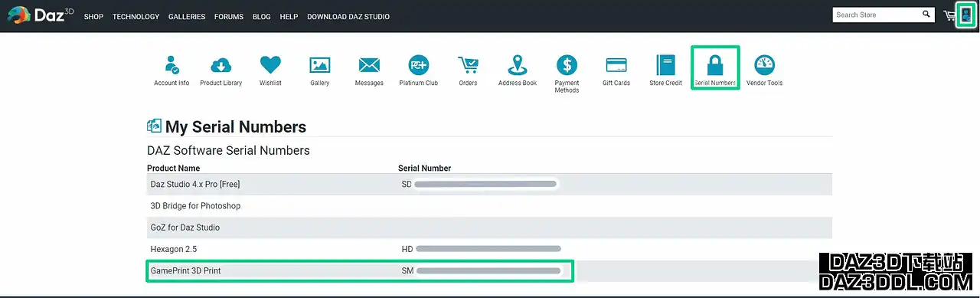
Task: Click the DOWNLOAD DAZ STUDIO link
Action: 348,17
